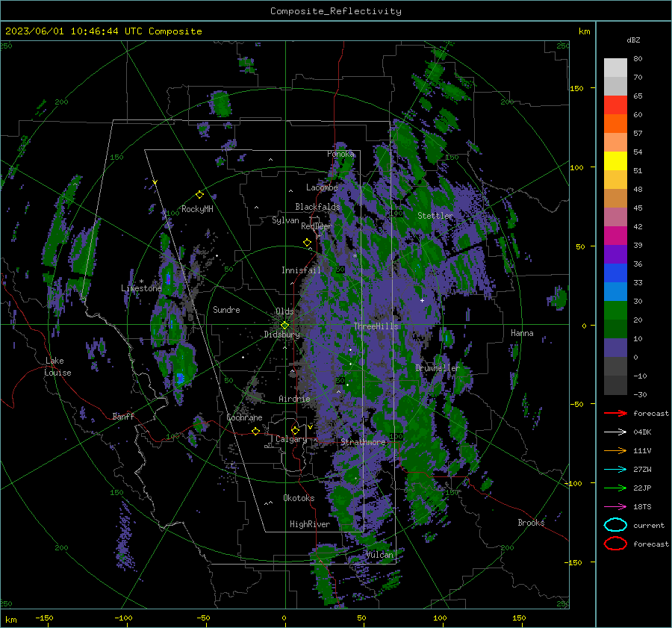The image size is (672, 628).
Task: Select the bright yellow 51-54 dBZ swatch
Action: pos(615,161)
